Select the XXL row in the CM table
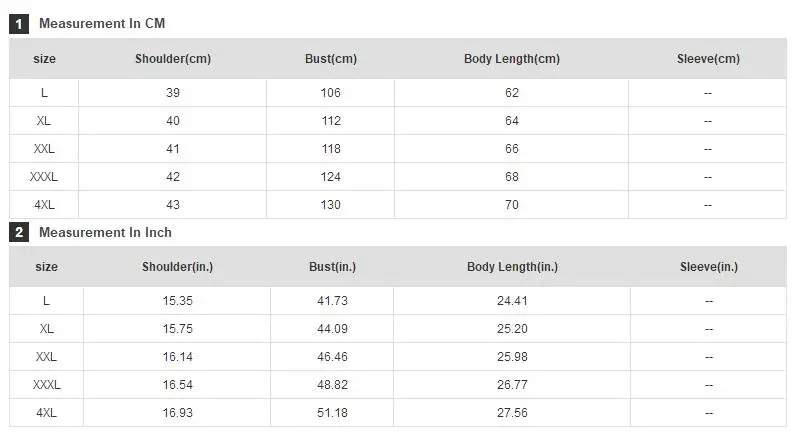The height and width of the screenshot is (434, 797). tap(398, 149)
